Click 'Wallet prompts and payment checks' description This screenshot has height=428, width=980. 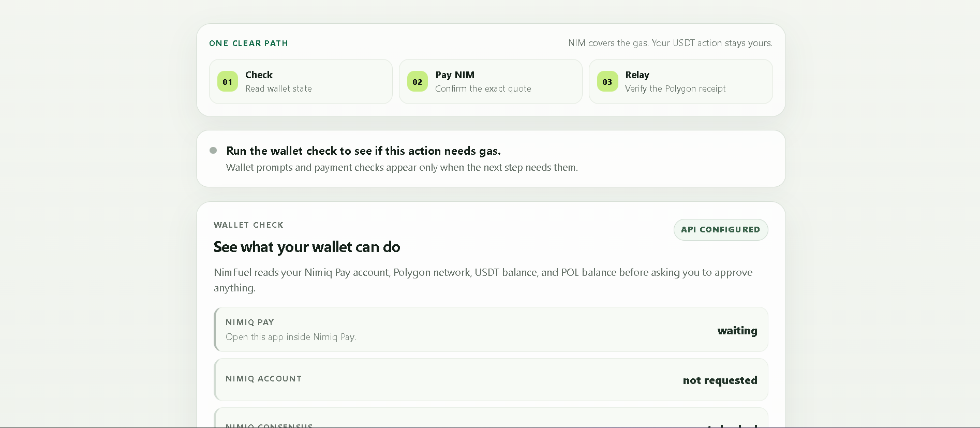402,167
